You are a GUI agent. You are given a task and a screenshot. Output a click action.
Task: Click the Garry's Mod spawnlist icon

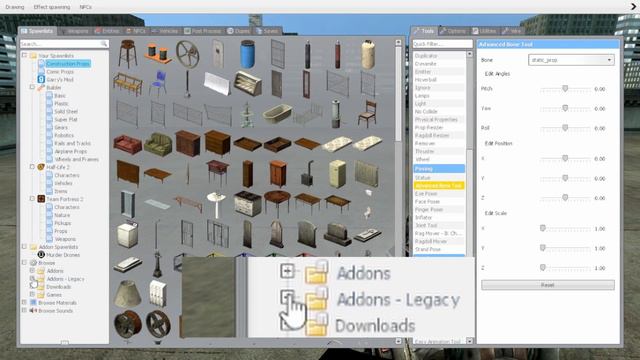41,79
